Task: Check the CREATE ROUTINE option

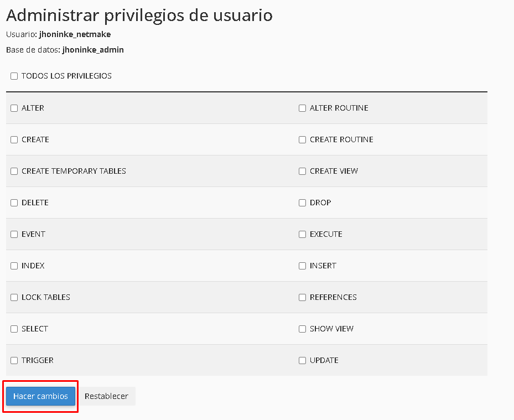Action: [302, 139]
